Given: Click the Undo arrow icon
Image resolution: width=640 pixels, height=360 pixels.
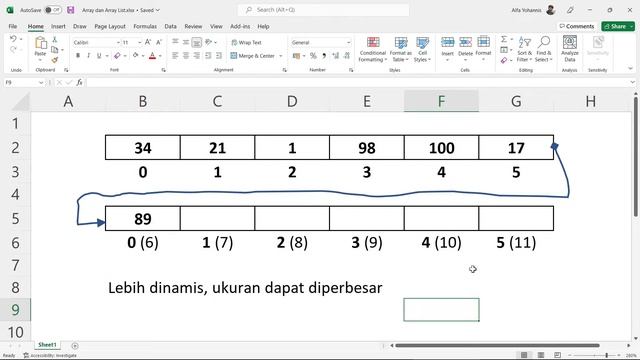Looking at the screenshot, I should coord(13,39).
